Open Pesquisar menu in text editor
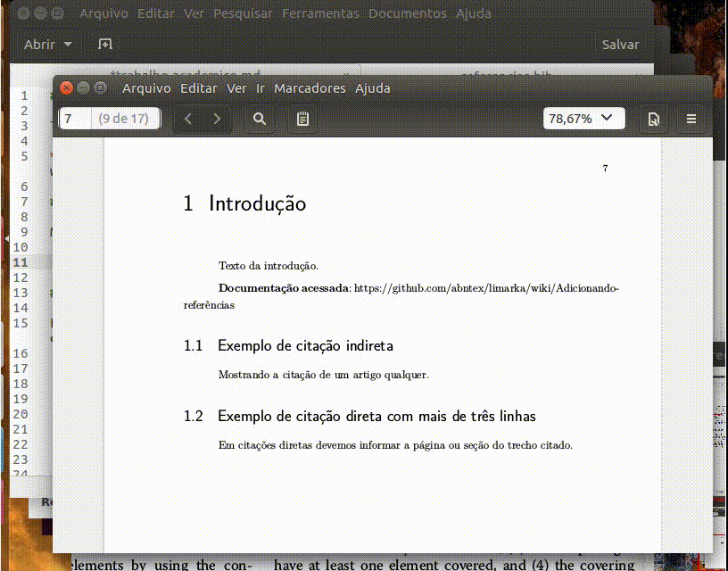 (x=243, y=13)
